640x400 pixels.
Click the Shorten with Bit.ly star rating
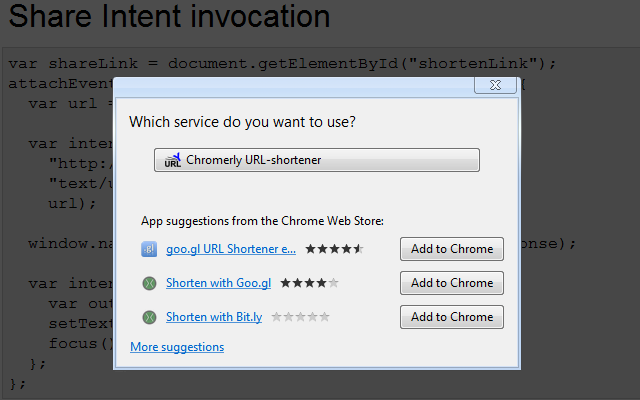point(300,317)
